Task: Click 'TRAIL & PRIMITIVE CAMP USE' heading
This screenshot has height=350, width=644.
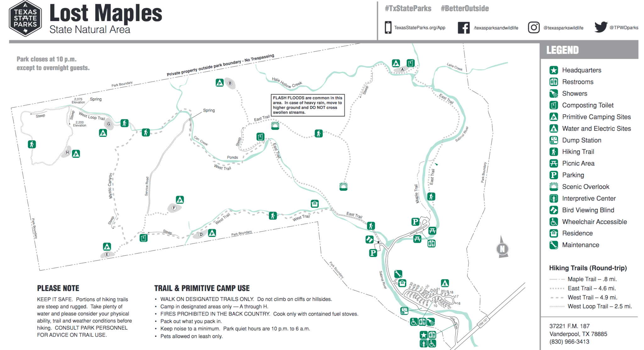Action: (202, 288)
